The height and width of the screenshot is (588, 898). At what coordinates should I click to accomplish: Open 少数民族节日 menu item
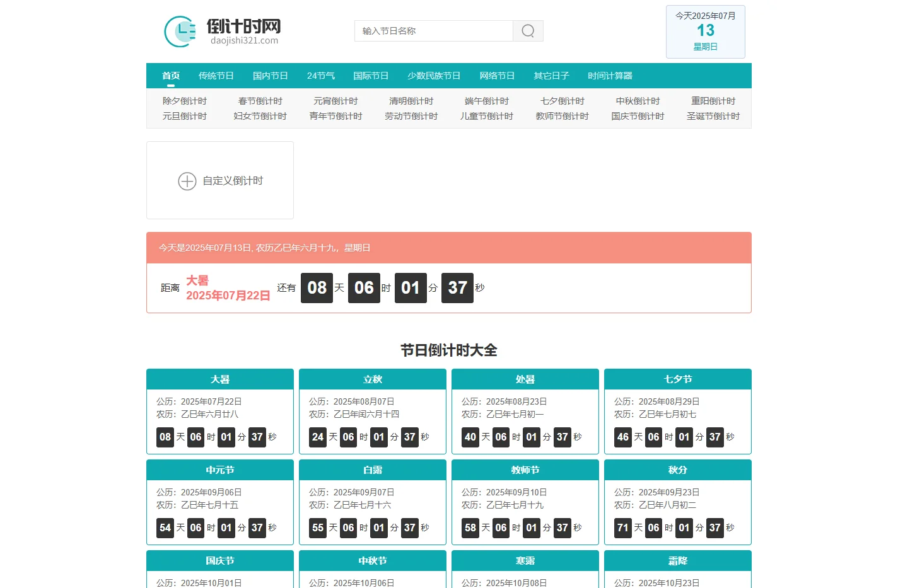pos(434,76)
